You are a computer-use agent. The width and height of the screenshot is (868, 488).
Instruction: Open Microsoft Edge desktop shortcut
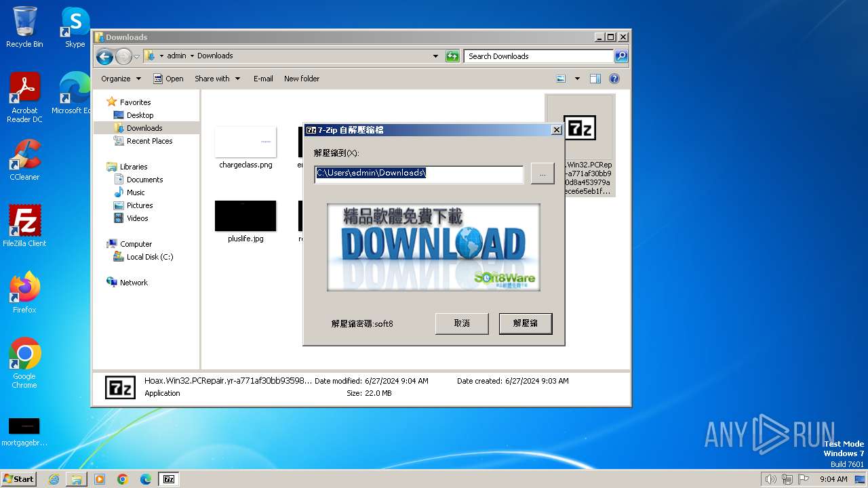[73, 94]
